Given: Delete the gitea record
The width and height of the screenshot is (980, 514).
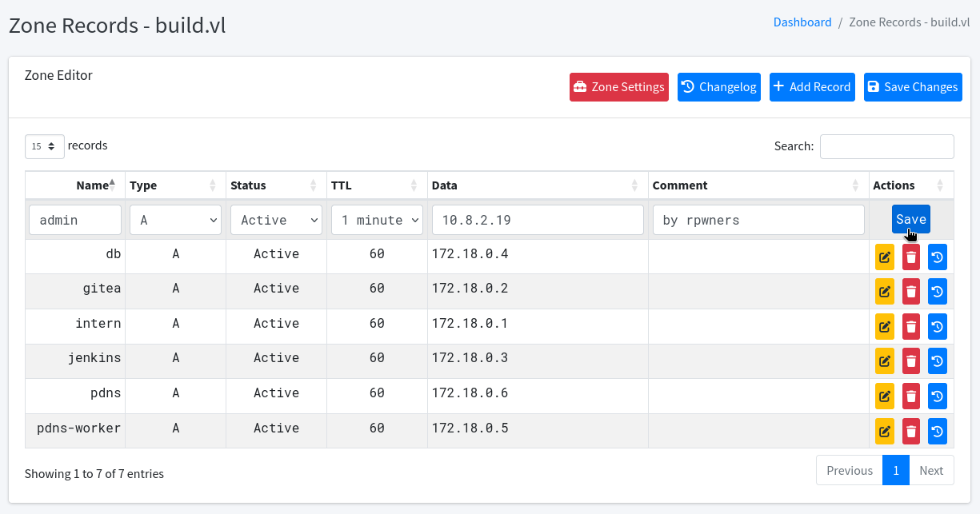Looking at the screenshot, I should click(x=911, y=292).
